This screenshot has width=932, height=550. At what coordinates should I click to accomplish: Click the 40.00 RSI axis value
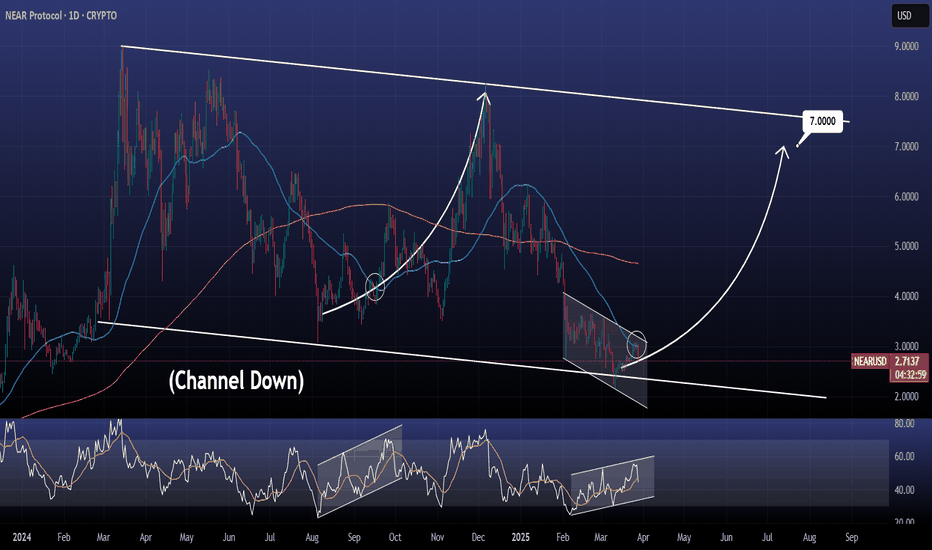tap(904, 490)
